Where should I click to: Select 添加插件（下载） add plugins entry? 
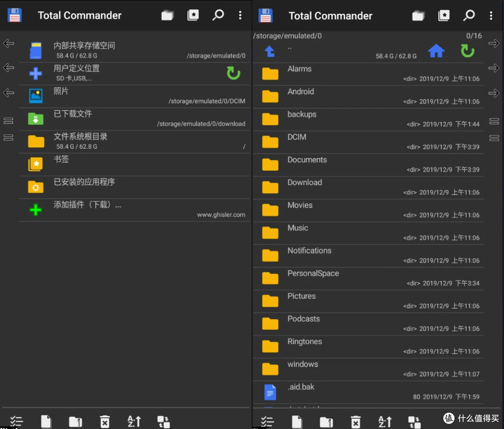[x=134, y=210]
